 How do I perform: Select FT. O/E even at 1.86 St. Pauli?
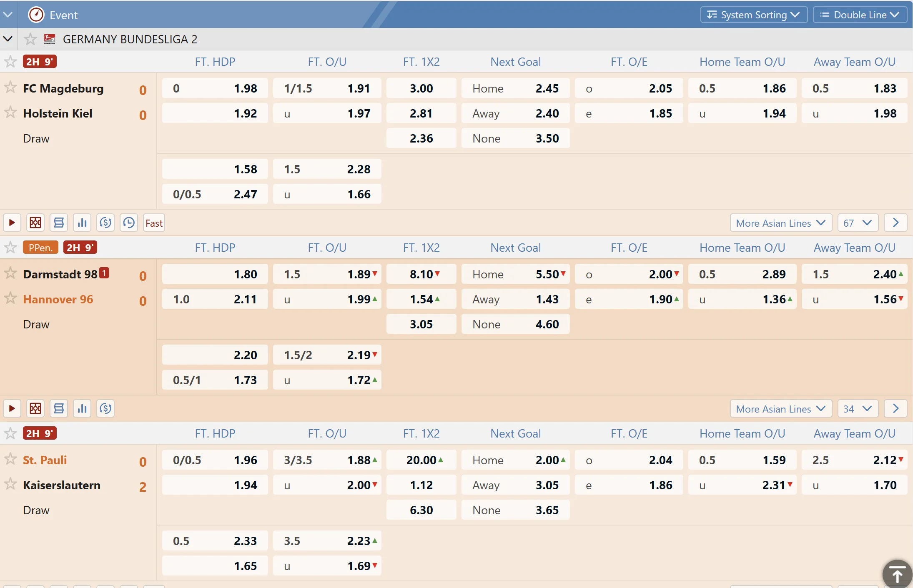(x=629, y=485)
